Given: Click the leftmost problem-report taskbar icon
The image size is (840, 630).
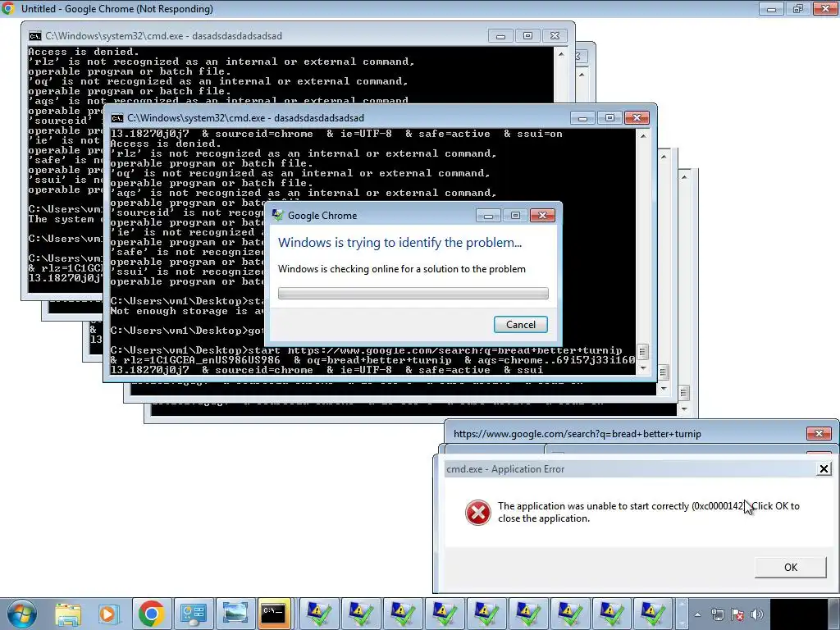Looking at the screenshot, I should (318, 614).
